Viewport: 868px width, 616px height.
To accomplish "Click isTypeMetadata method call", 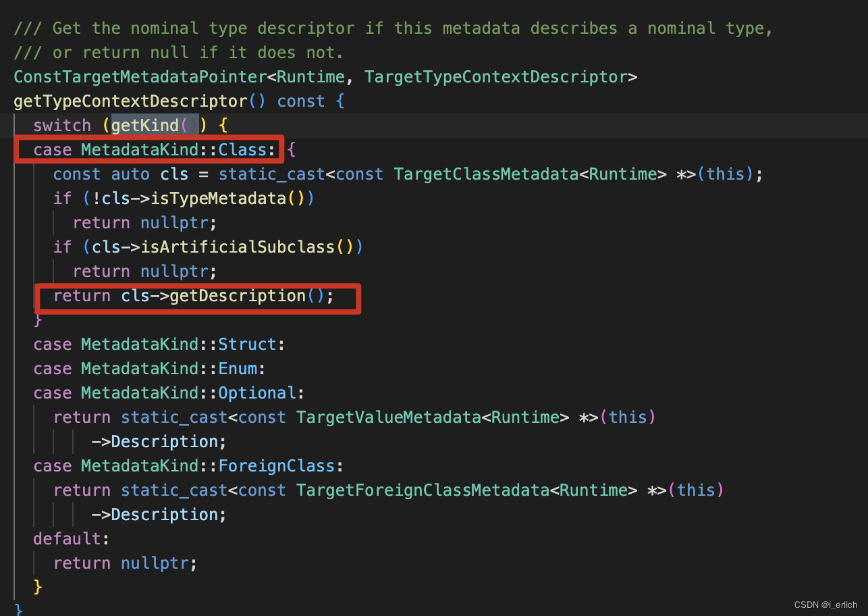I will coord(217,199).
